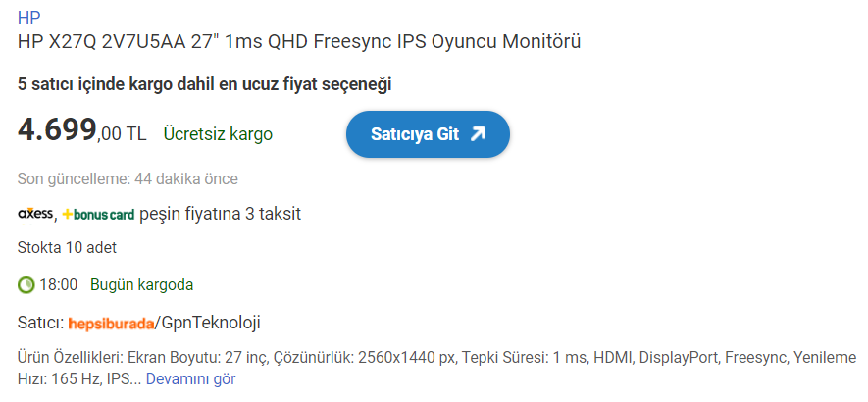Screen dimensions: 868x402
Task: Click the Ücretsiz kargo label
Action: pos(218,134)
